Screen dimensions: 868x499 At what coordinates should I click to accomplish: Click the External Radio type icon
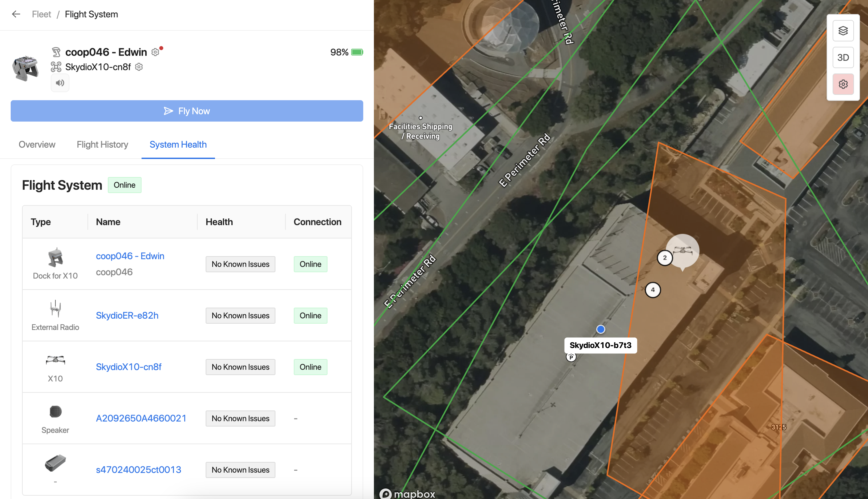tap(55, 309)
